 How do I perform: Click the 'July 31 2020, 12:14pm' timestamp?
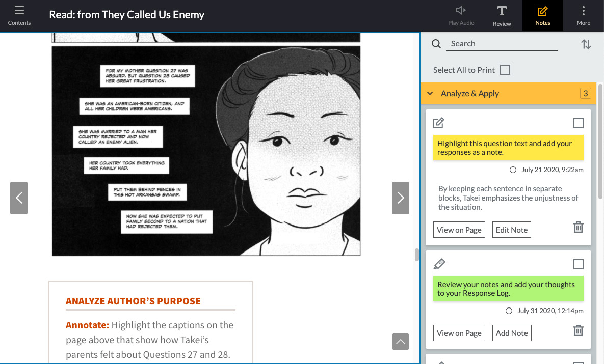(550, 311)
